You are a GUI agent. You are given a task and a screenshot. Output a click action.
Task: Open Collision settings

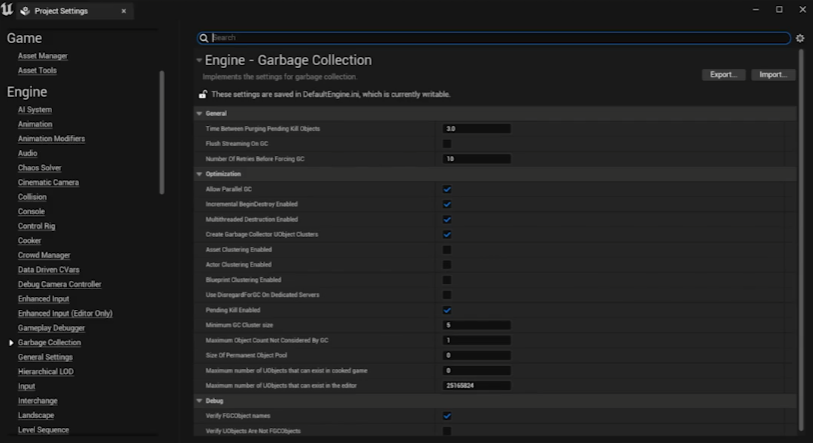click(x=32, y=197)
